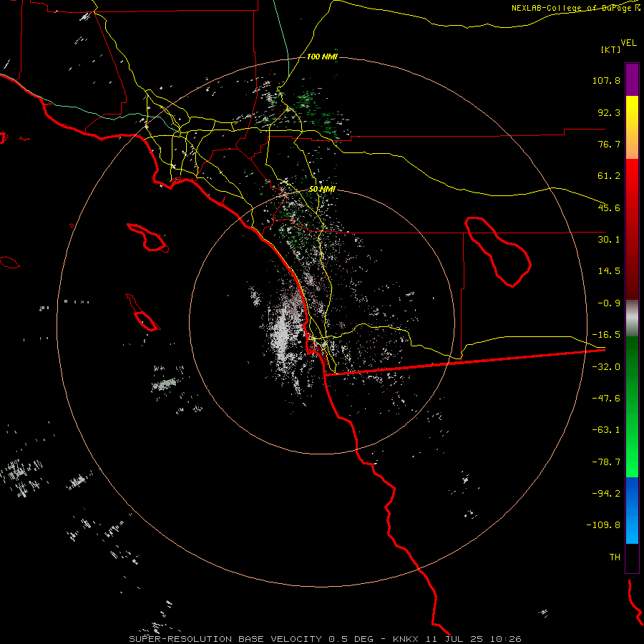This screenshot has width=644, height=644.
Task: Click the TH legend label
Action: pyautogui.click(x=615, y=557)
